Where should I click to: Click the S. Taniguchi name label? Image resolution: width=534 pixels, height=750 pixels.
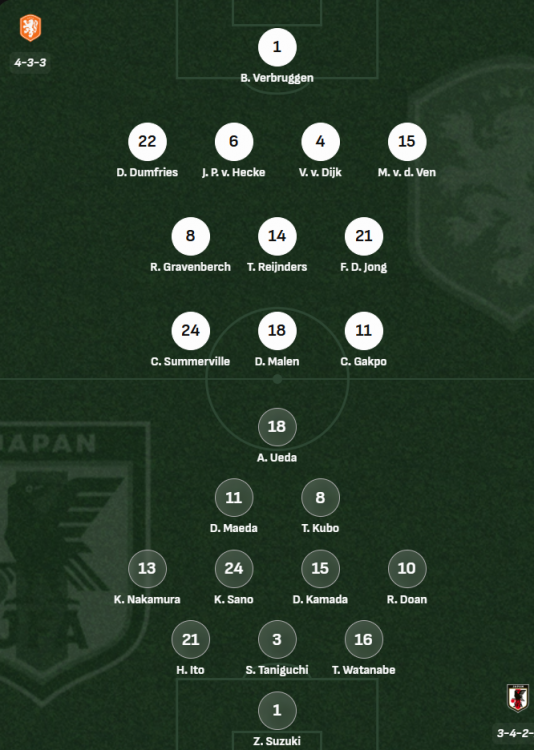[277, 670]
